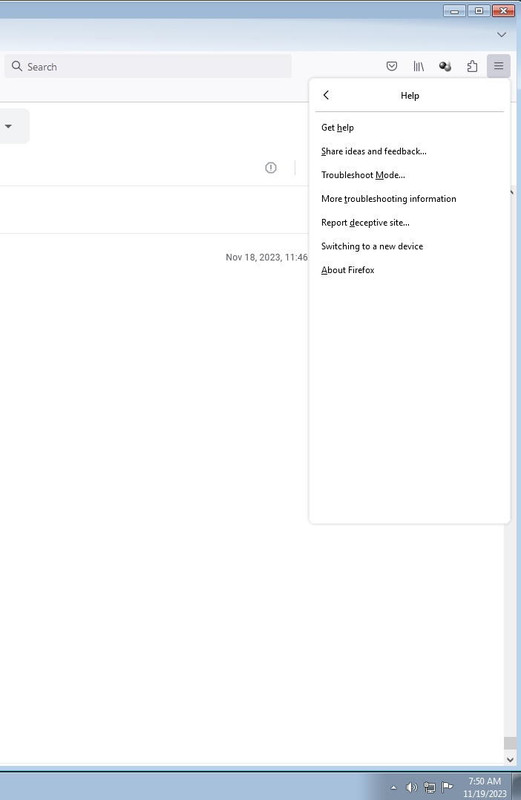Click the account avatar toolbar icon
The width and height of the screenshot is (521, 800).
445,66
